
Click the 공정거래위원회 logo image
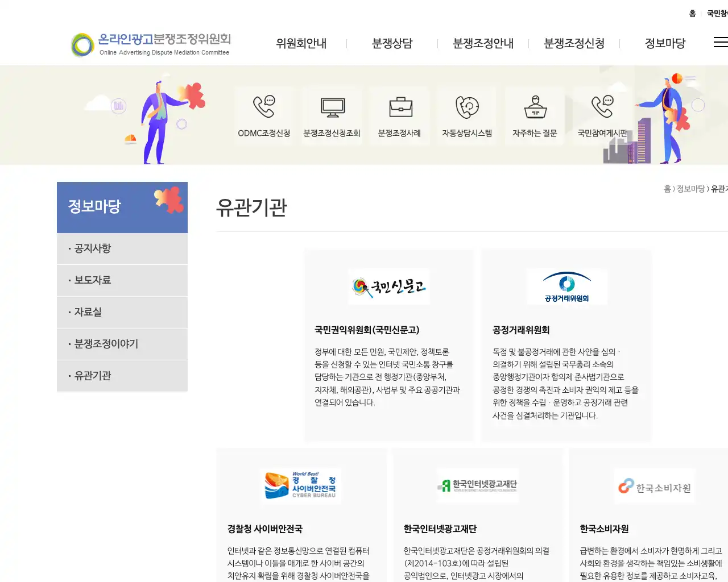pos(566,287)
